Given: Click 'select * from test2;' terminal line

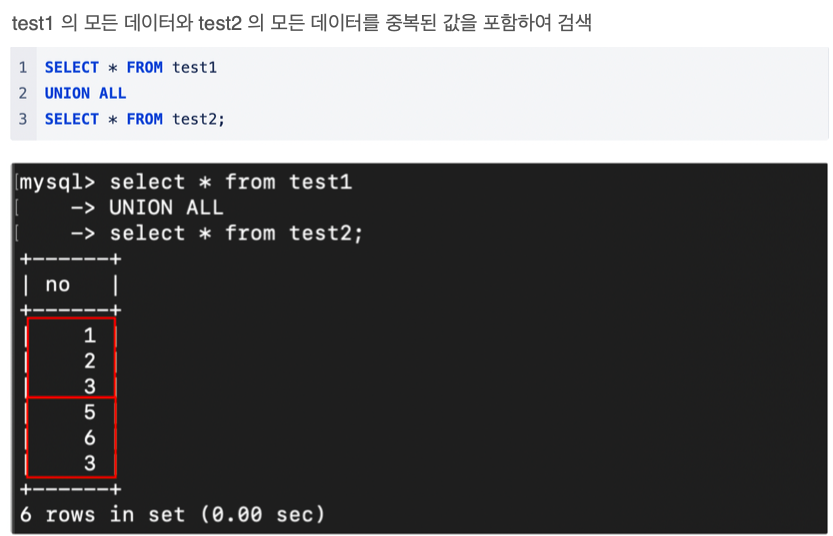Looking at the screenshot, I should click(x=236, y=234).
